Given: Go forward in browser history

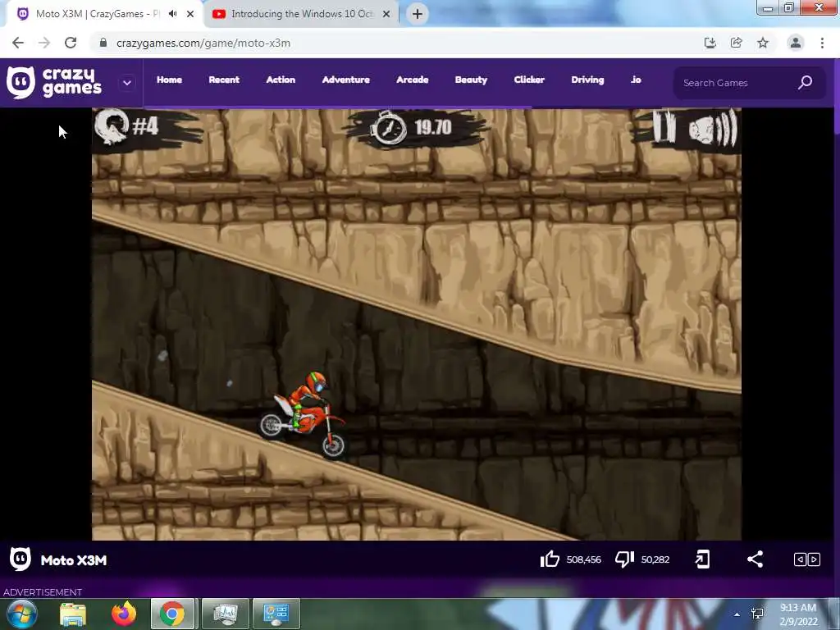Looking at the screenshot, I should tap(44, 43).
